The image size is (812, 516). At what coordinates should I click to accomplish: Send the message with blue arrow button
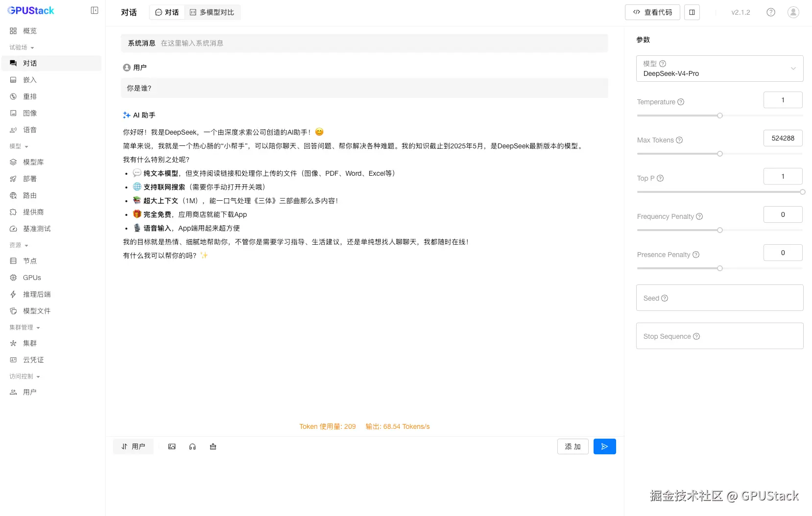pos(605,446)
